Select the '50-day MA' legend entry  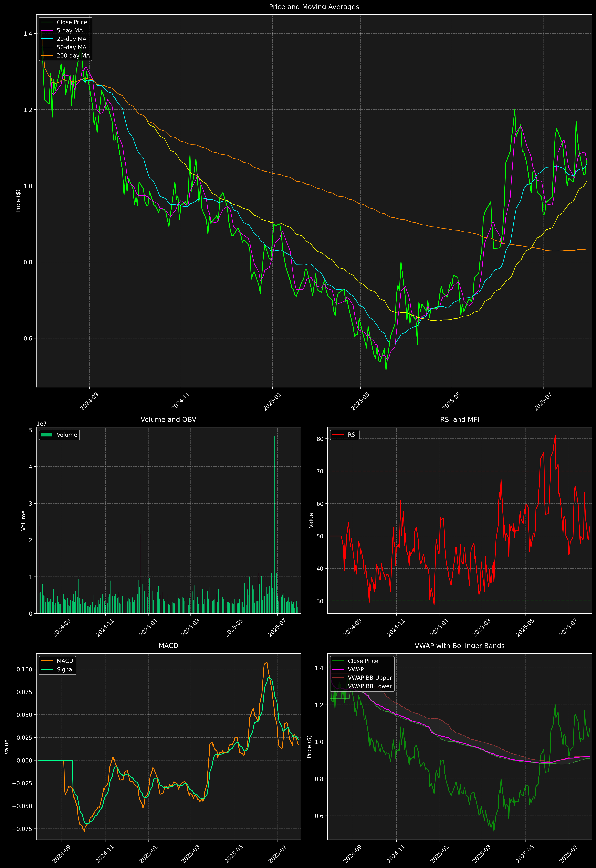(65, 47)
